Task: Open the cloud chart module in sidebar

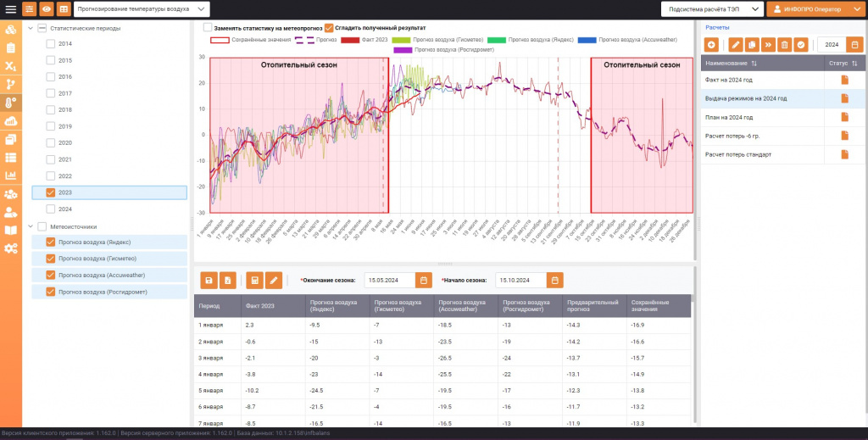Action: click(x=10, y=121)
